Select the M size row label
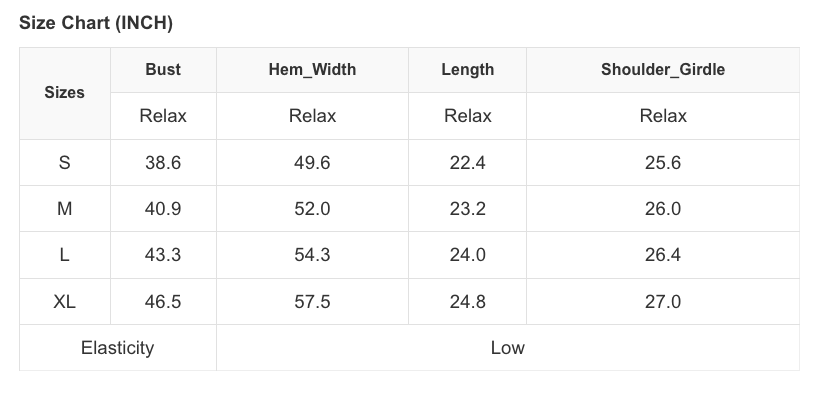Viewport: 822px width, 400px height. point(65,209)
